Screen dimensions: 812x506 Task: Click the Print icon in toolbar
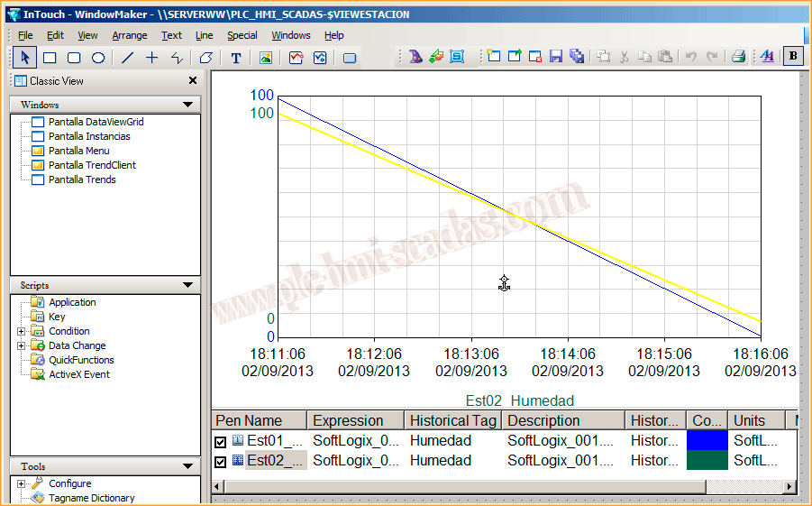click(x=739, y=57)
